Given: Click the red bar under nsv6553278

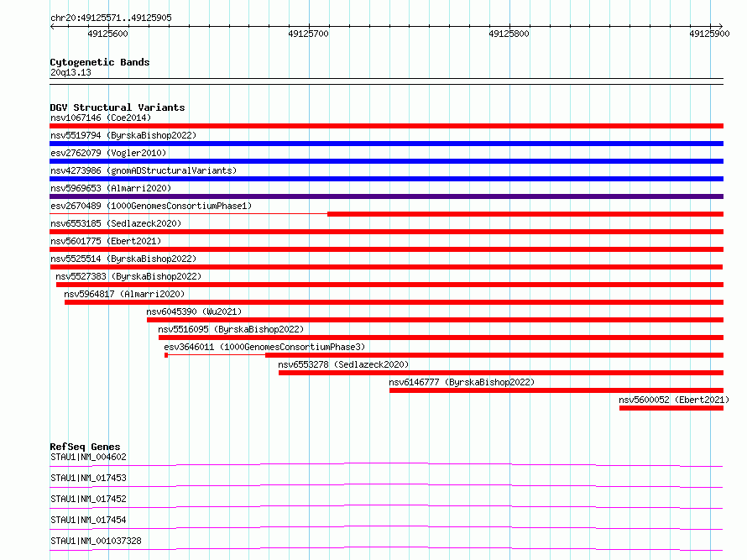Looking at the screenshot, I should coord(501,373).
